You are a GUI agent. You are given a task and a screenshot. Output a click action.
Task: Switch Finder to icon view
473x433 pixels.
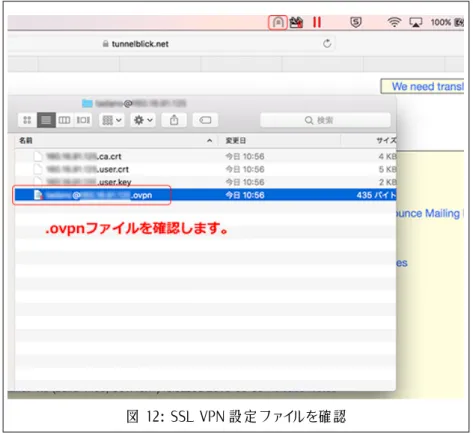coord(27,120)
